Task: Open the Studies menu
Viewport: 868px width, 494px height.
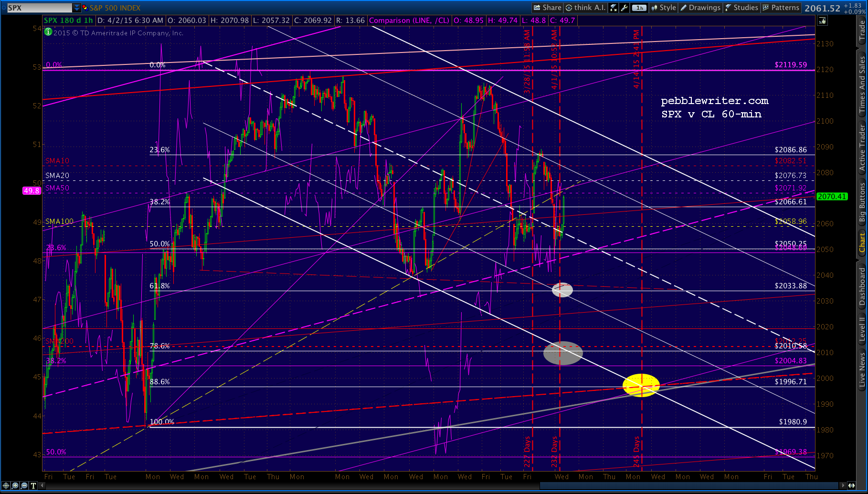Action: [x=741, y=8]
